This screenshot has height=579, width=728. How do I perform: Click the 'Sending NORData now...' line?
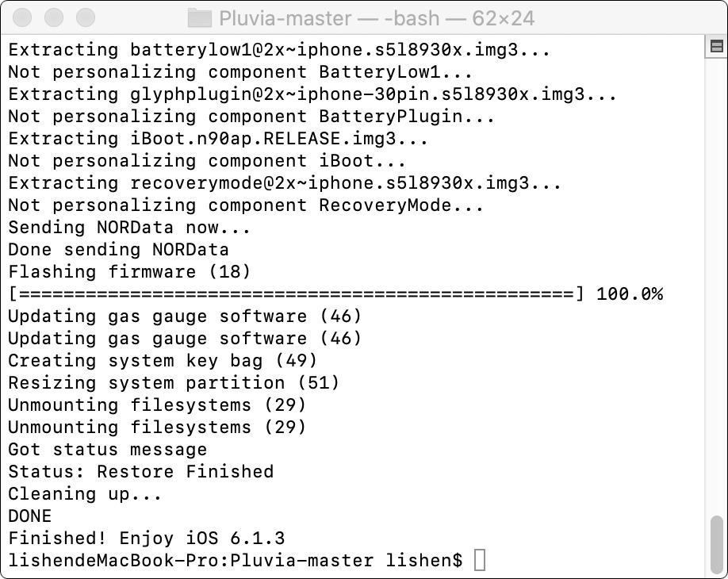[128, 227]
